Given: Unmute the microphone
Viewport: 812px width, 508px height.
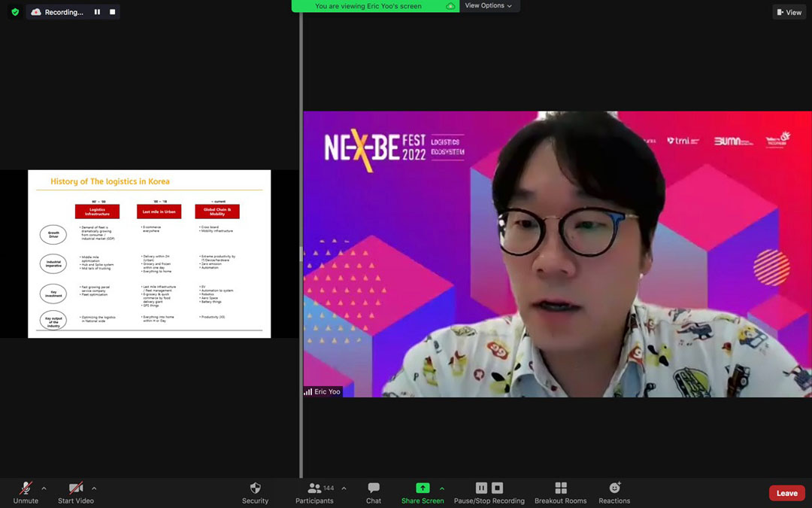Looking at the screenshot, I should pos(26,493).
